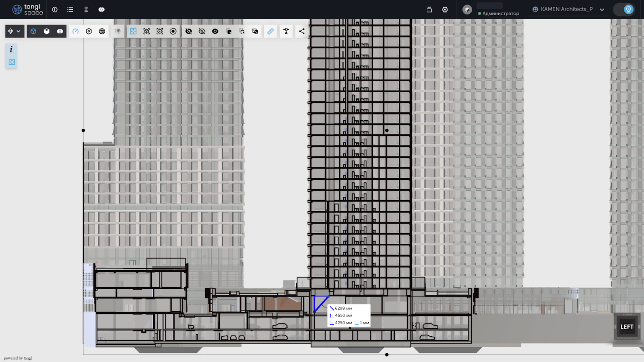The image size is (644, 362).
Task: Click the selection box with hand icon
Action: pos(229,31)
